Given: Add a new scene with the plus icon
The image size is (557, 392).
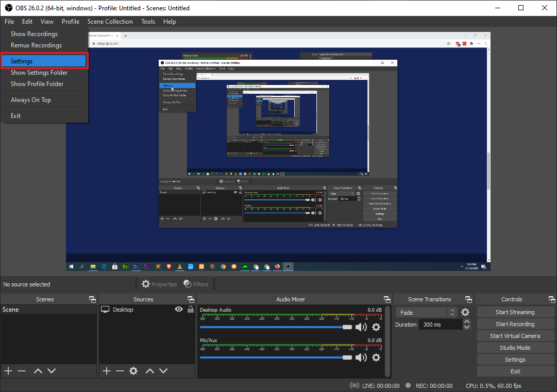Looking at the screenshot, I should (x=8, y=371).
